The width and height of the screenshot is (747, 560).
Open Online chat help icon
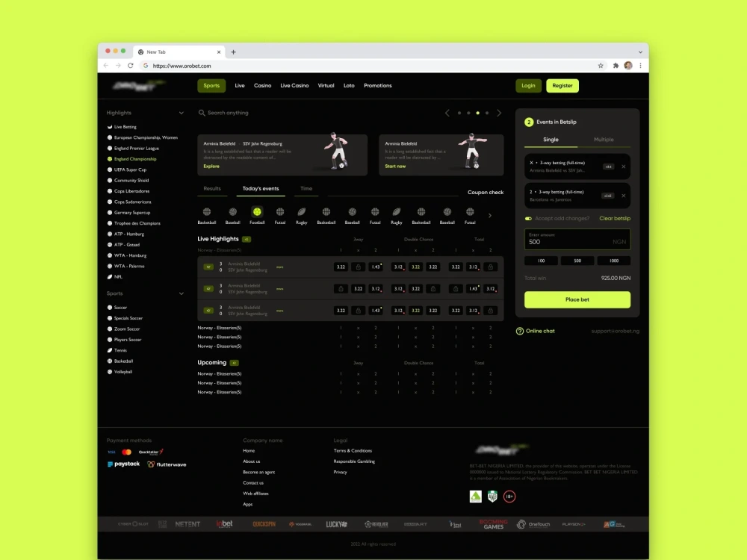(520, 331)
